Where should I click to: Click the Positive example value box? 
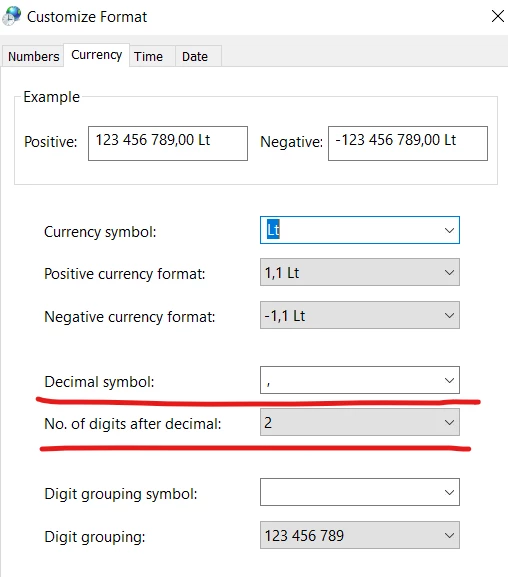click(x=168, y=144)
